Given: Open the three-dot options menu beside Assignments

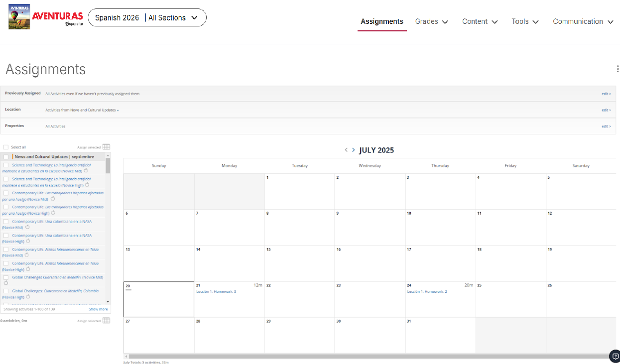Looking at the screenshot, I should click(618, 69).
